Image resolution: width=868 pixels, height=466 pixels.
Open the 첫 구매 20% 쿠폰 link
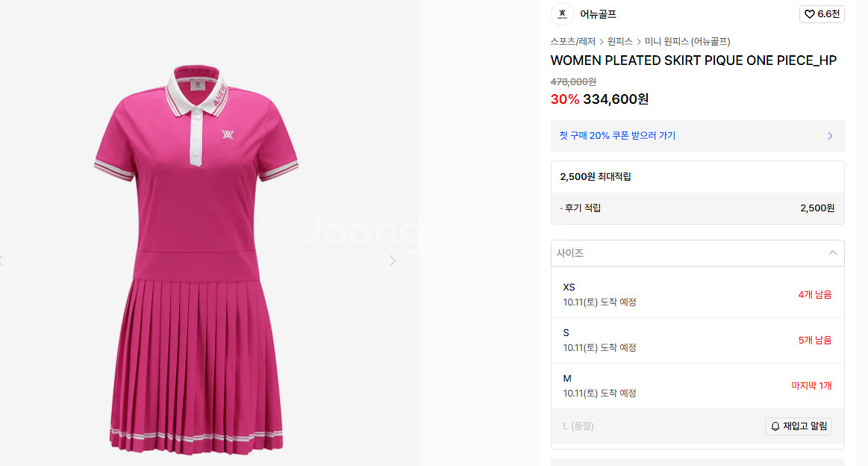coord(617,136)
